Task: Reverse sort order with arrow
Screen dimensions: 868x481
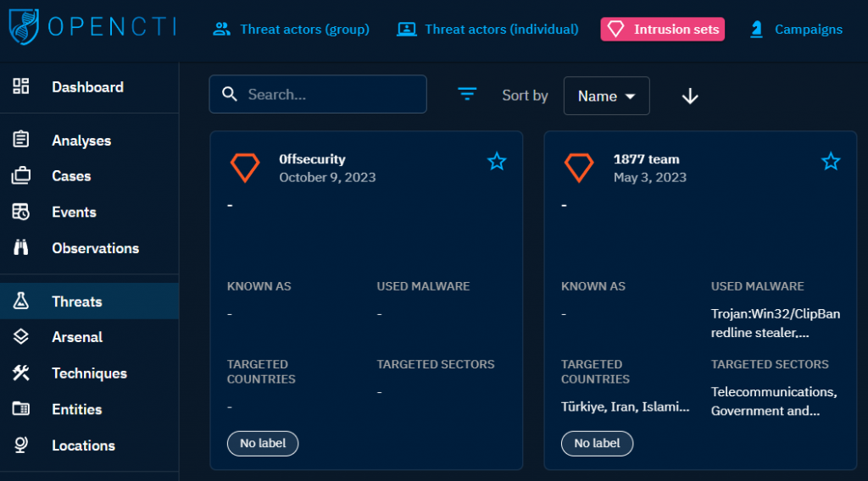Action: [x=690, y=97]
